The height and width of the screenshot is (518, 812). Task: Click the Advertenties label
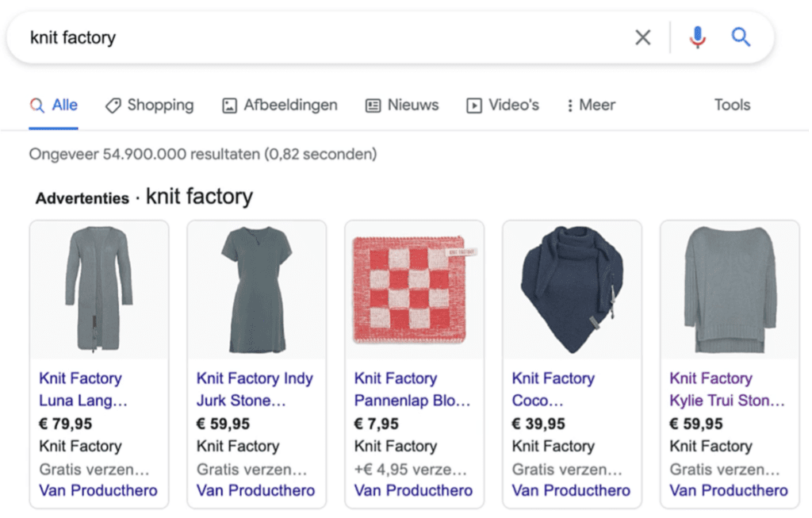point(82,198)
